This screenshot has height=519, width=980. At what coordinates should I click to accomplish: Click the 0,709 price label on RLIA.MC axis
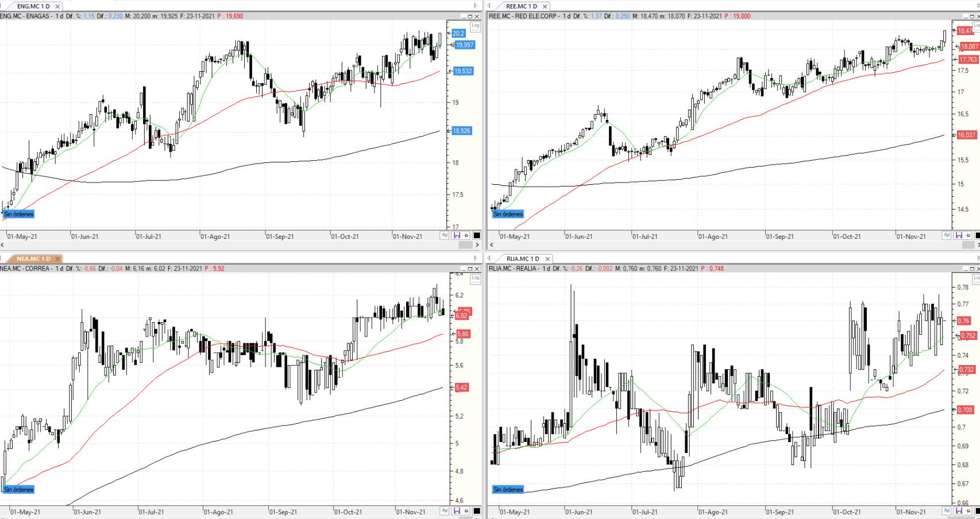pyautogui.click(x=966, y=410)
